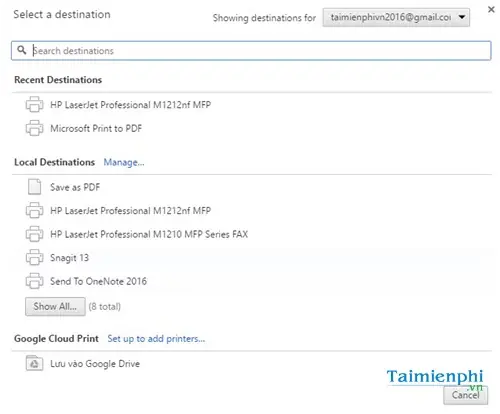Select HP LaserJet Professional M1210 MFP Series FAX
The image size is (500, 414).
pyautogui.click(x=149, y=234)
